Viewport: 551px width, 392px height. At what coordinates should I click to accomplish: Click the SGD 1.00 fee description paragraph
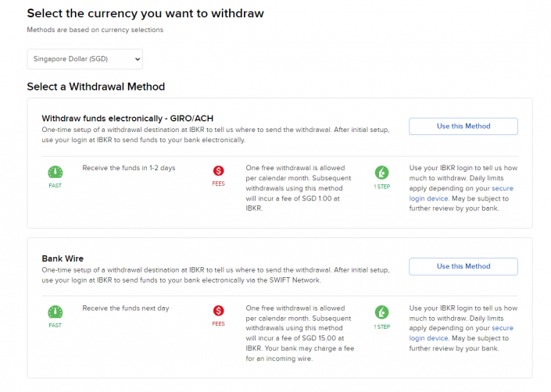298,188
